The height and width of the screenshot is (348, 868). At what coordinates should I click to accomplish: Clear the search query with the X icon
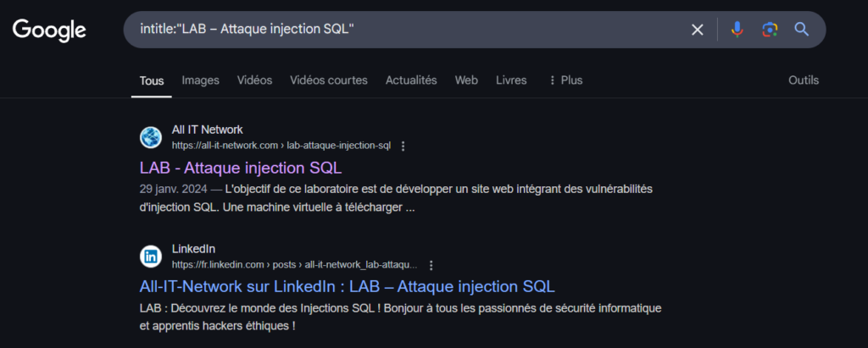(698, 30)
